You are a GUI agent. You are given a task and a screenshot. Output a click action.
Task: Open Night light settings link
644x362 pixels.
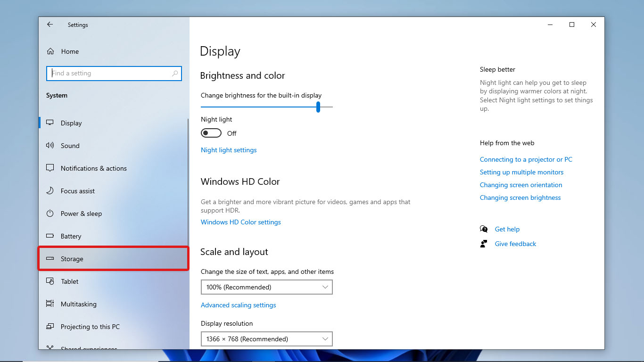(229, 150)
